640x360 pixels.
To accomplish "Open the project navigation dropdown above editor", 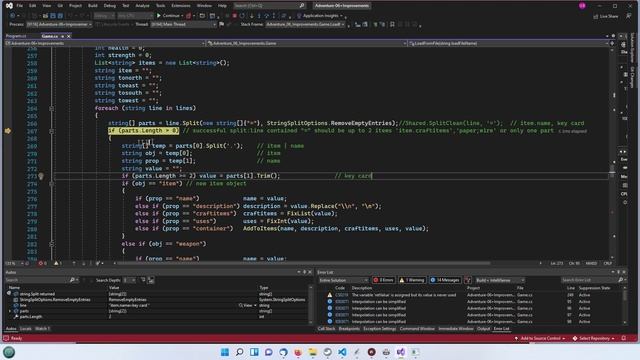I will (104, 43).
